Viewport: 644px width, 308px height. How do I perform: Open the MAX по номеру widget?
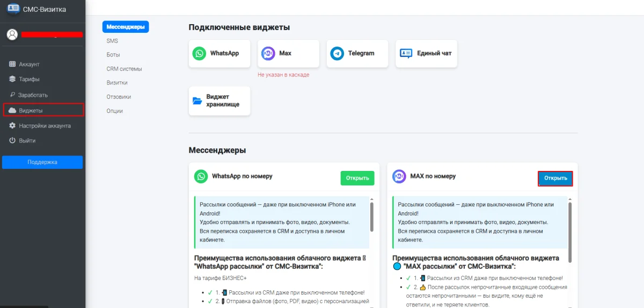[x=555, y=178]
